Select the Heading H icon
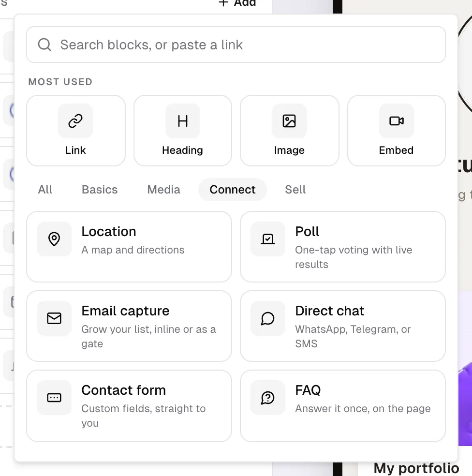 click(182, 121)
